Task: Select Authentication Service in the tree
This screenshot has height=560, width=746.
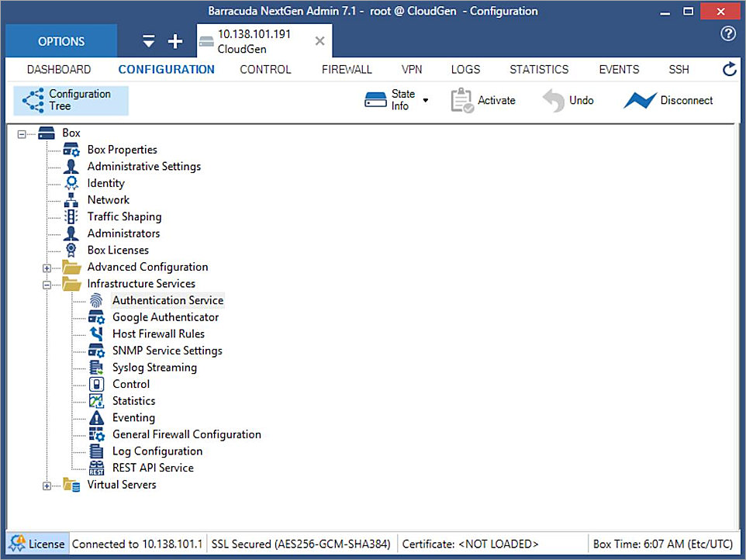Action: (168, 300)
